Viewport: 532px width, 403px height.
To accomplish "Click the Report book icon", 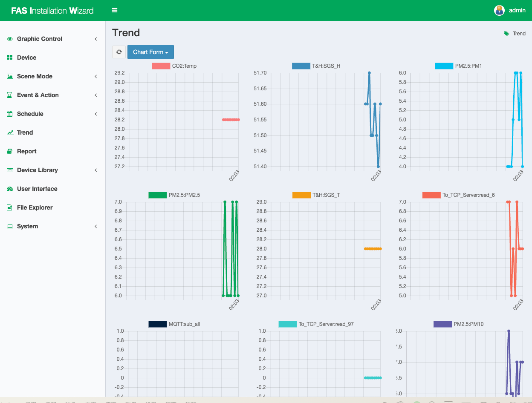I will point(10,151).
